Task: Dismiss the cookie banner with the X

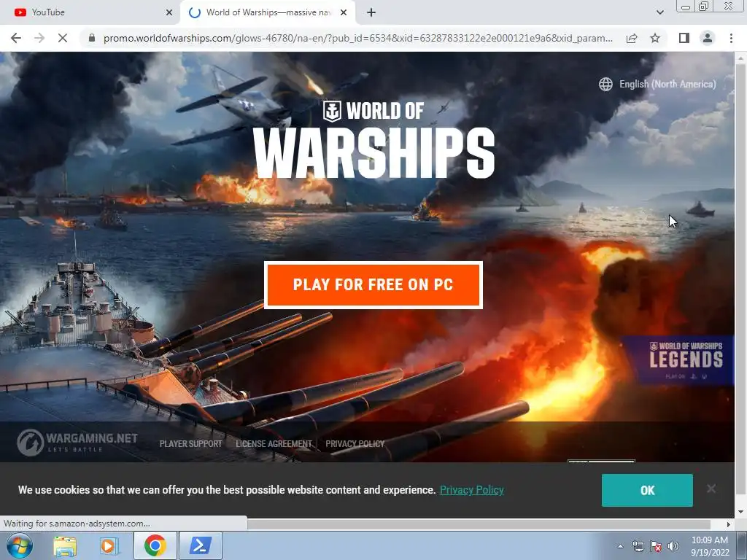Action: point(711,489)
